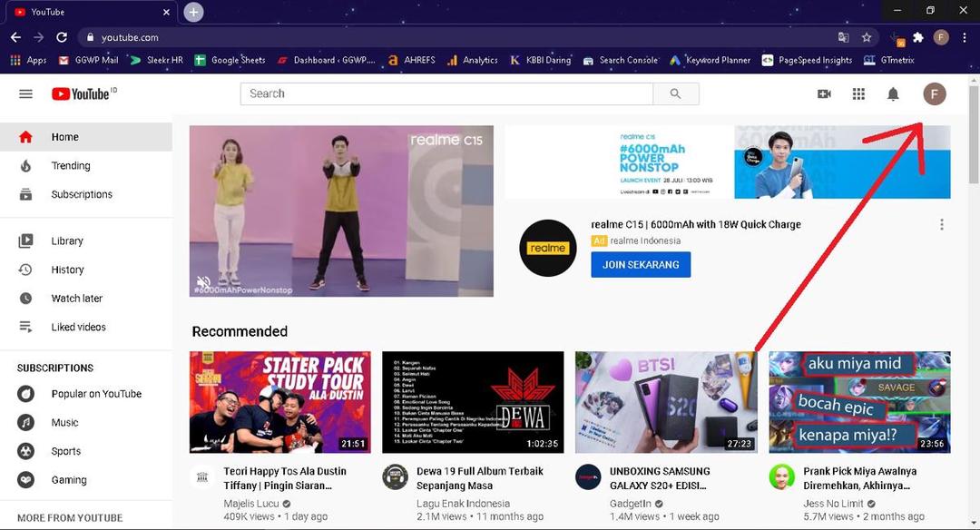Viewport: 980px width, 530px height.
Task: Click the realme 6000mAh Power Nonstop banner
Action: point(728,162)
